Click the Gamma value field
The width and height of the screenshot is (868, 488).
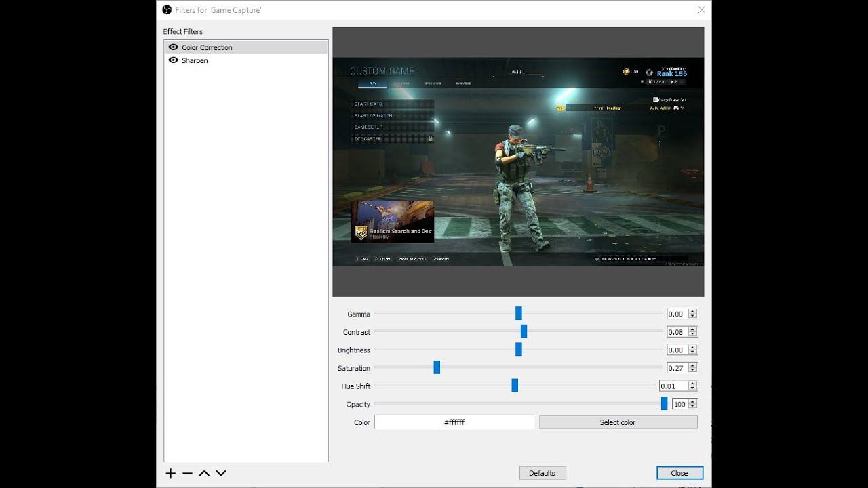pos(677,314)
